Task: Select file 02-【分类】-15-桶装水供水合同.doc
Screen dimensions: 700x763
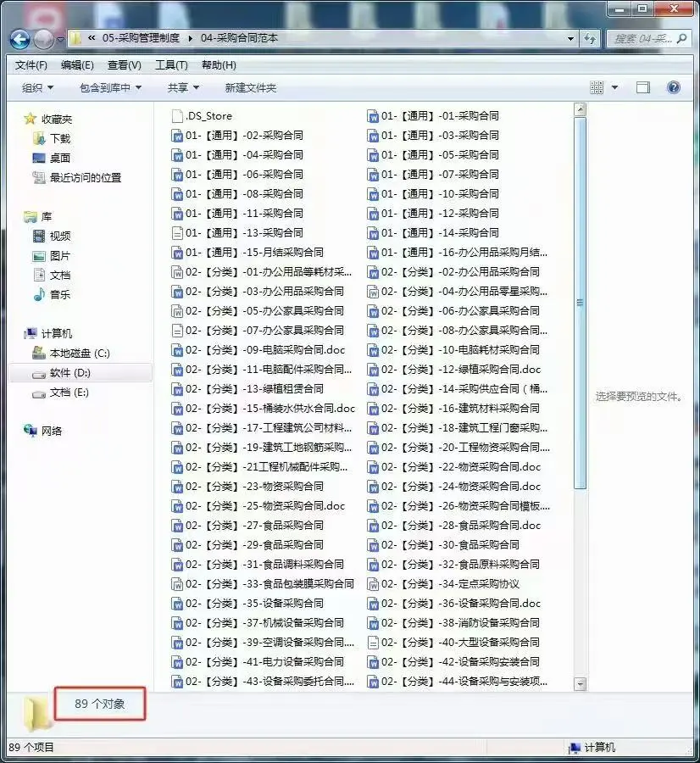Action: (x=264, y=409)
